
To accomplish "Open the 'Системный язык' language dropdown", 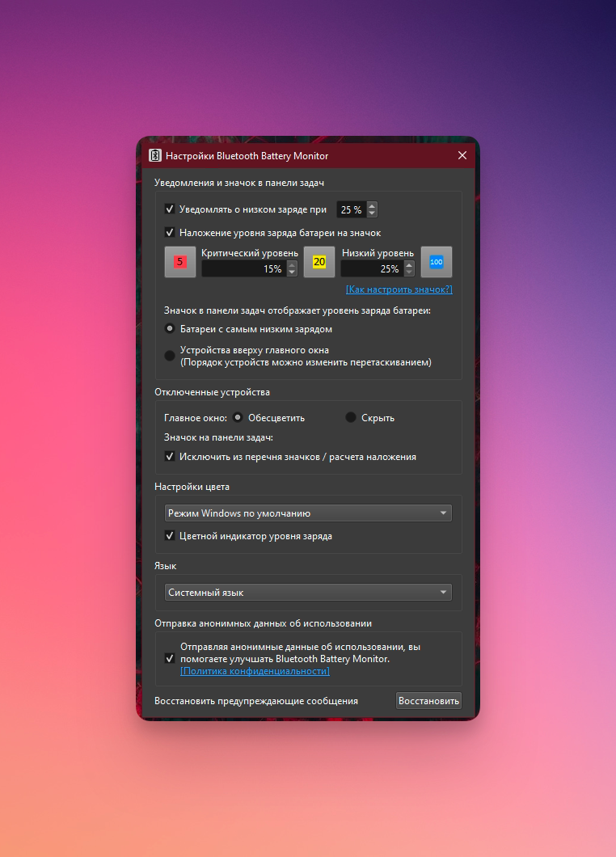I will click(308, 593).
